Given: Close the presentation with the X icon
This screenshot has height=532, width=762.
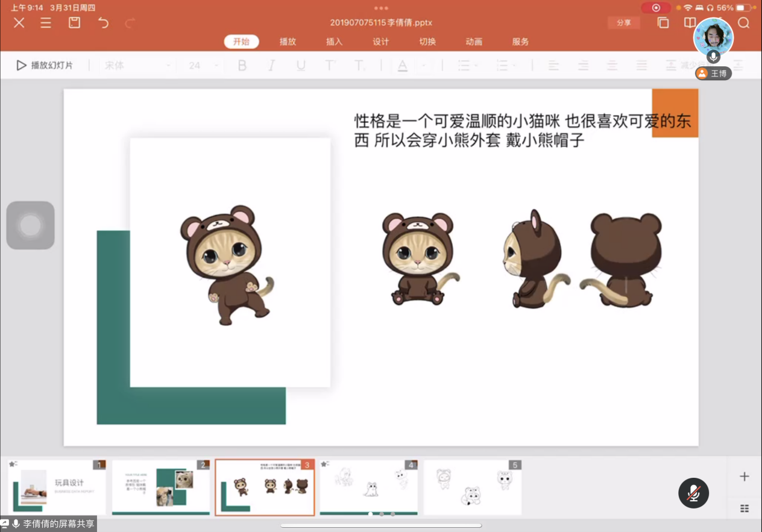Looking at the screenshot, I should [x=19, y=23].
